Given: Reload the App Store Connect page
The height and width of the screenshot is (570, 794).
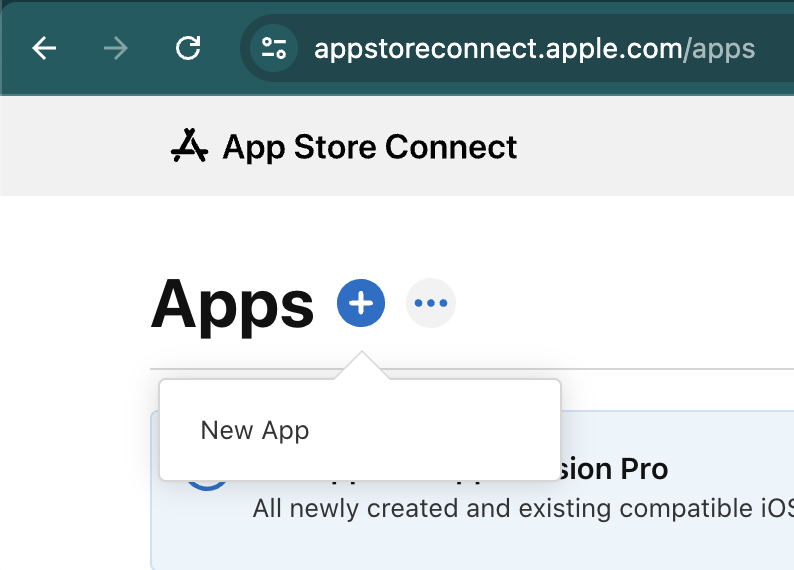Looking at the screenshot, I should [x=188, y=48].
